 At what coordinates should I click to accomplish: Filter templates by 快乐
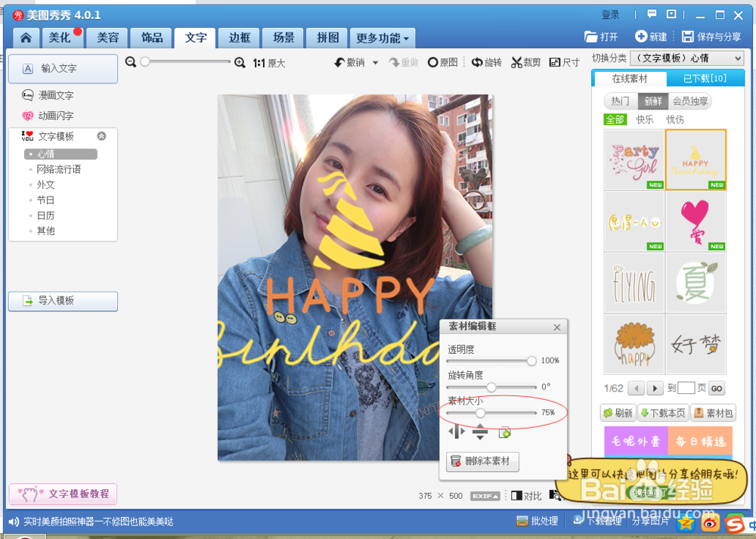click(x=645, y=119)
